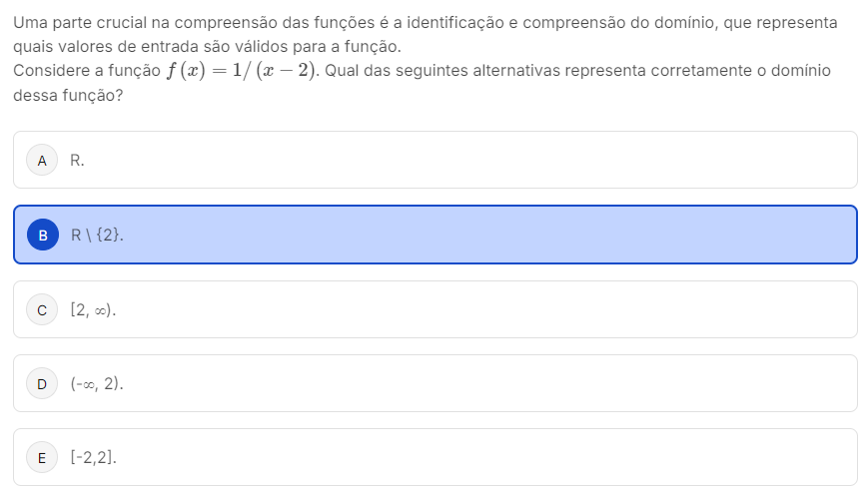This screenshot has height=497, width=868.
Task: Select the letter A option circle
Action: pos(42,160)
